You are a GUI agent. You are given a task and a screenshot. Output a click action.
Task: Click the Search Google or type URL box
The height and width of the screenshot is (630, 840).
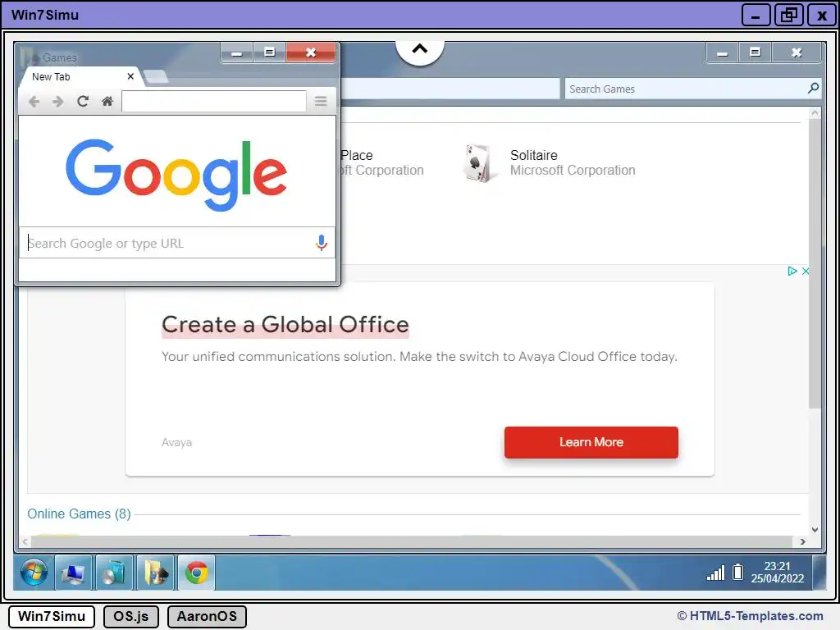(x=177, y=243)
